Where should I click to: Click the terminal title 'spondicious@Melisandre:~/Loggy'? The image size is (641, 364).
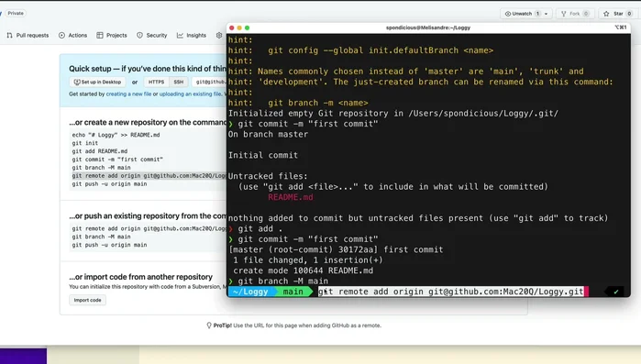pyautogui.click(x=428, y=28)
